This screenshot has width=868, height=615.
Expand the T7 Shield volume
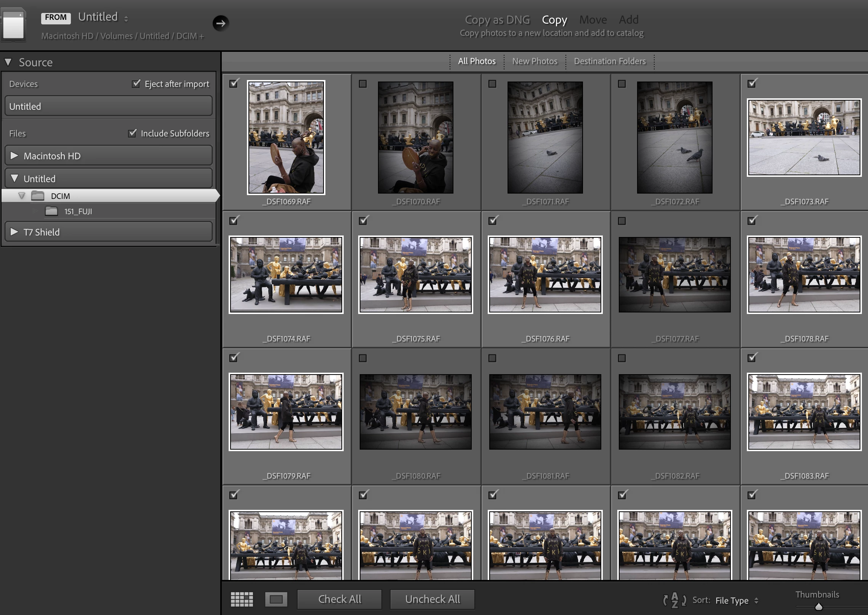coord(14,232)
